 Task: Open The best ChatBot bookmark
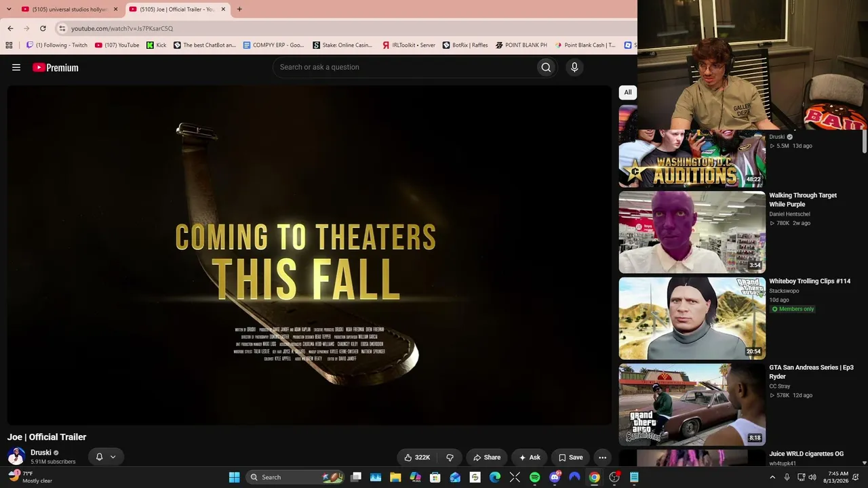click(205, 45)
